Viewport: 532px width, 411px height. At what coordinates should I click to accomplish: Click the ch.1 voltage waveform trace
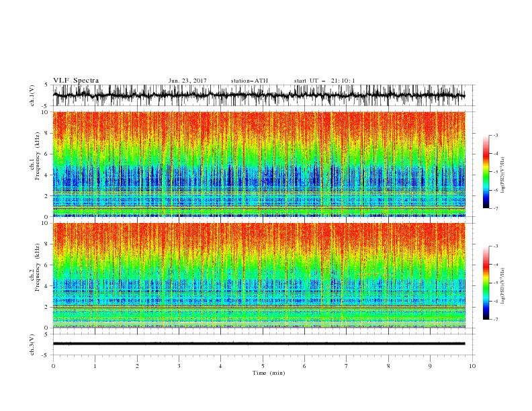(259, 95)
